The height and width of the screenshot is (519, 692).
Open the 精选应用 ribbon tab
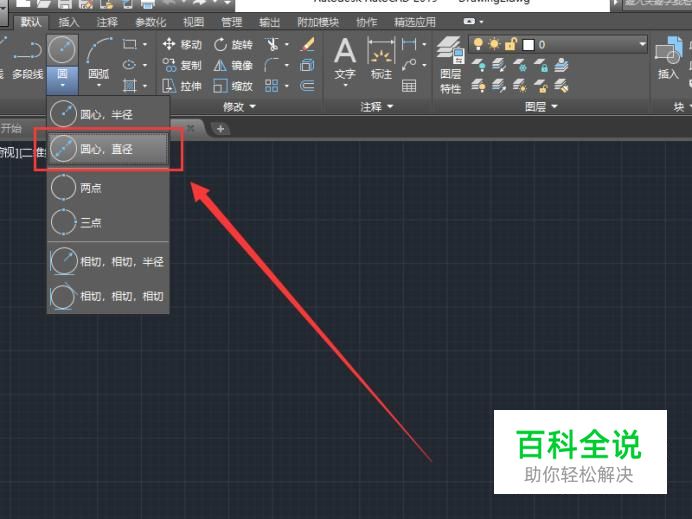point(415,22)
